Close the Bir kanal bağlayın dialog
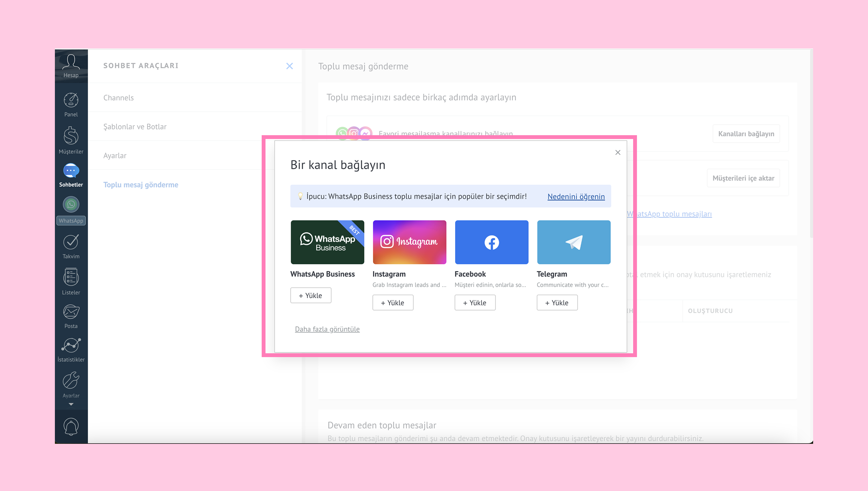 617,152
